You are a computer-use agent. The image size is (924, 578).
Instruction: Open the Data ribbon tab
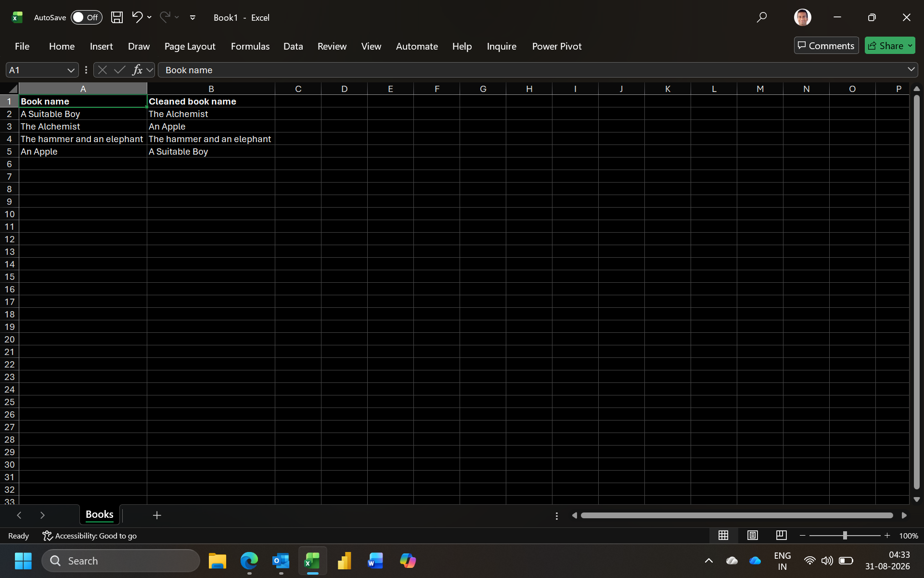coord(293,46)
